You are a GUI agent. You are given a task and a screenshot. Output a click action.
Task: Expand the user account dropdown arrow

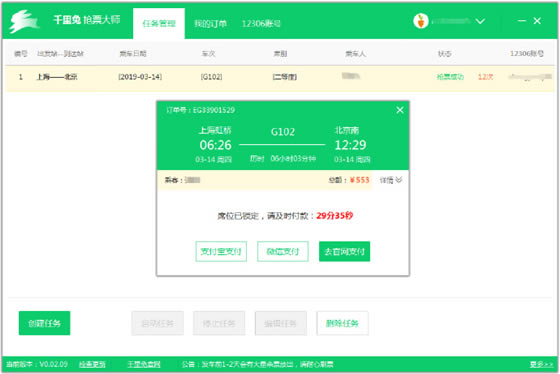click(x=480, y=21)
